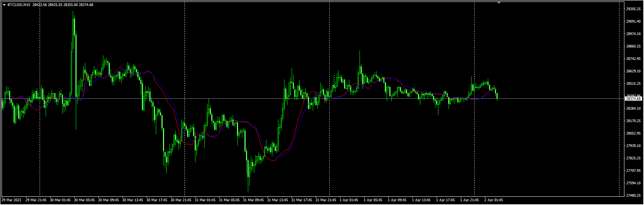Image resolution: width=644 pixels, height=205 pixels.
Task: Click the 29205.25 price axis label
Action: tap(633, 9)
